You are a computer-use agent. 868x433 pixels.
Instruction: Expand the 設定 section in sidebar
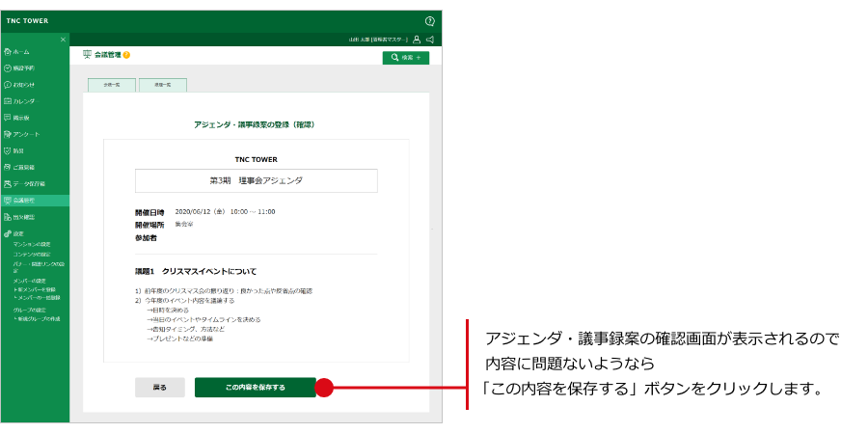(x=19, y=233)
